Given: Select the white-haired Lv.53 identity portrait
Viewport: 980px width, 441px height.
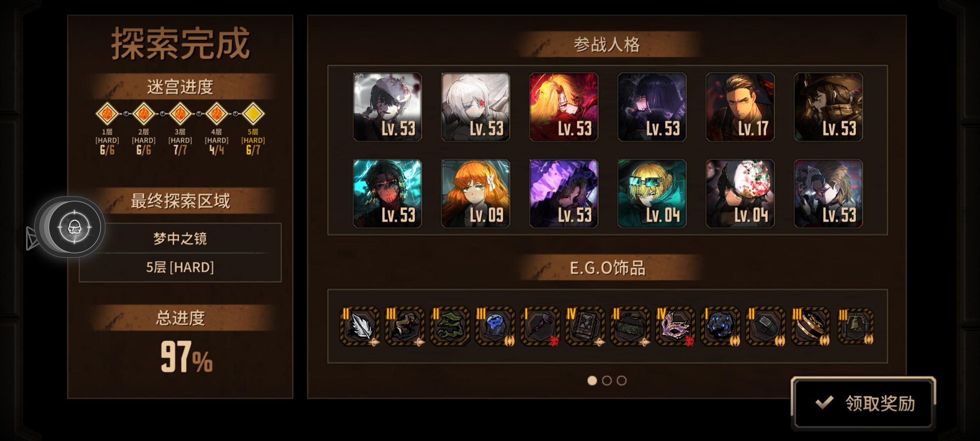Looking at the screenshot, I should click(x=476, y=107).
